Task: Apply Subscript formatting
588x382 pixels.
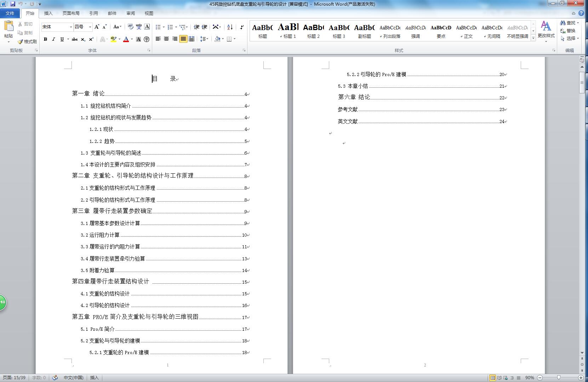Action: point(83,39)
